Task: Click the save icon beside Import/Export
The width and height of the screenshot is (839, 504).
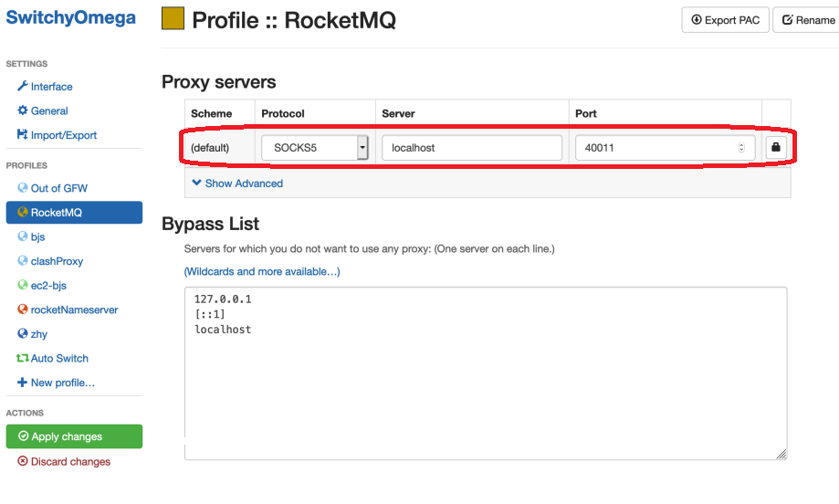Action: (23, 133)
